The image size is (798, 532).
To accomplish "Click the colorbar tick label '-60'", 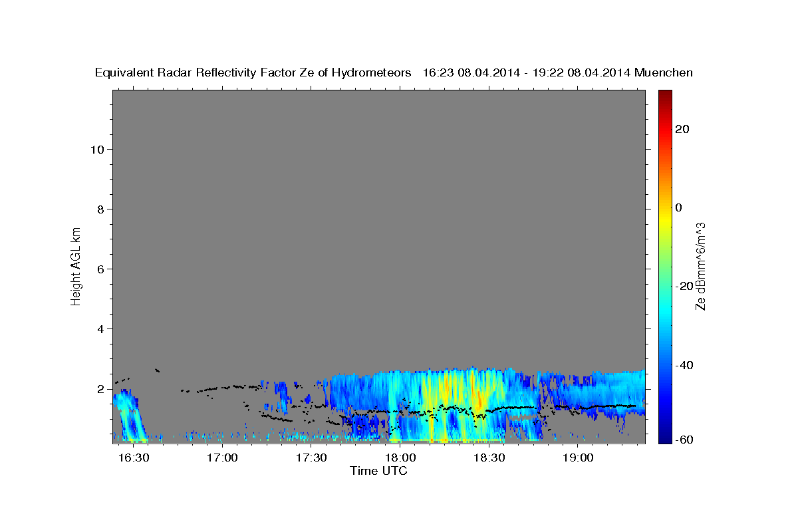I will pyautogui.click(x=683, y=440).
